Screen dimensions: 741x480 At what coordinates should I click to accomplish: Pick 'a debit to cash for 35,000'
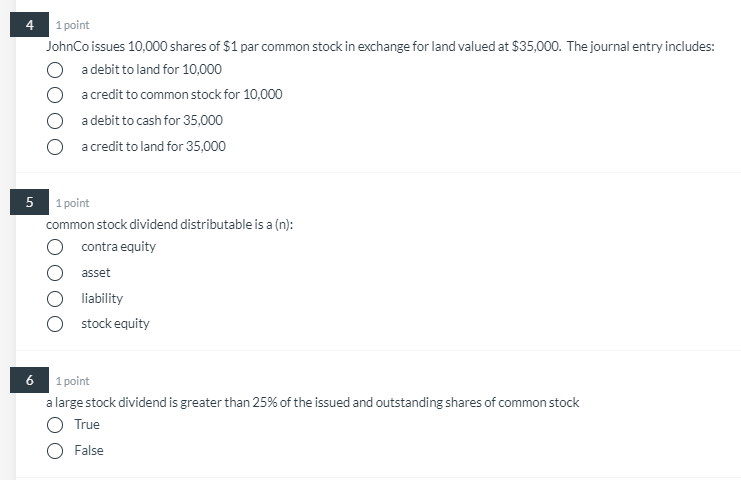[55, 121]
